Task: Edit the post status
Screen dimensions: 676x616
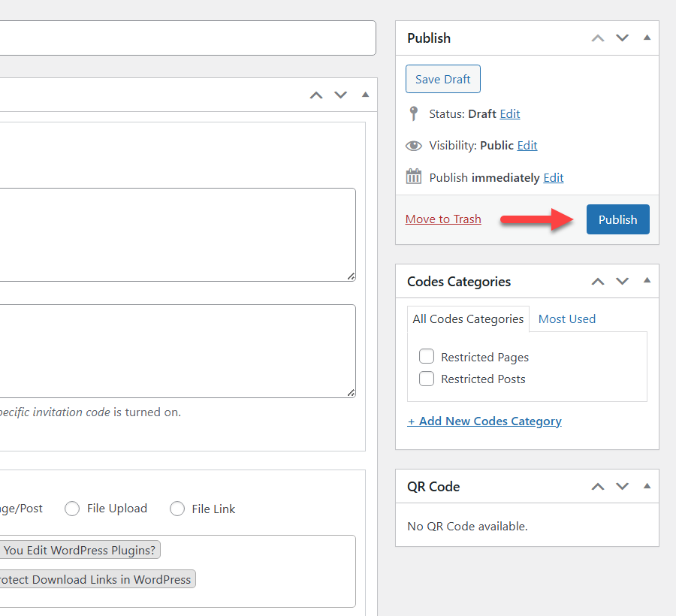Action: 509,113
